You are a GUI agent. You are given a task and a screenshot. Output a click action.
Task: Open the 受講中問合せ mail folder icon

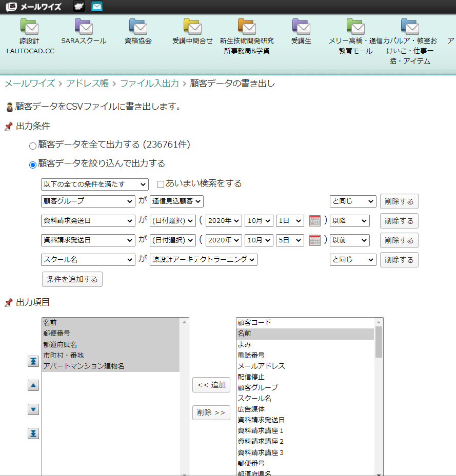pyautogui.click(x=192, y=26)
